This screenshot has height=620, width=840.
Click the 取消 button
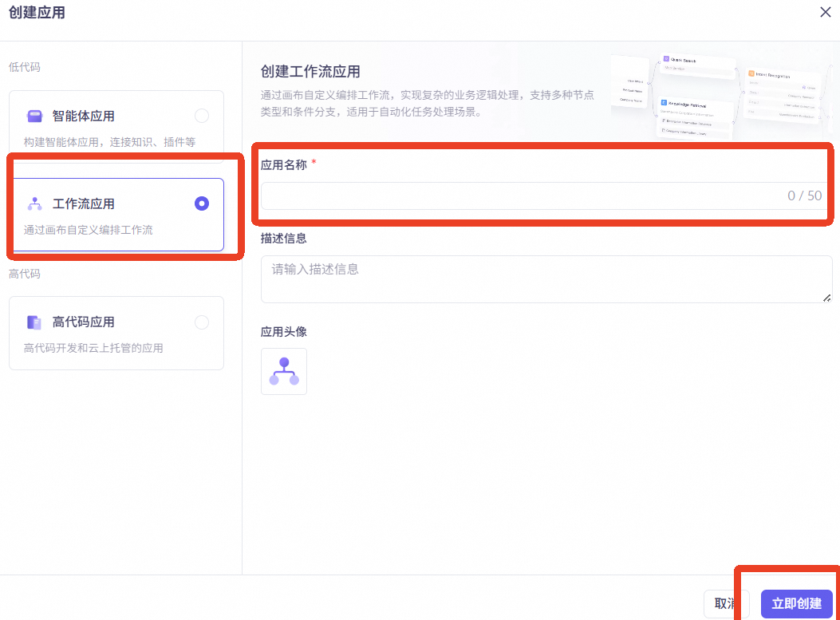coord(726,603)
